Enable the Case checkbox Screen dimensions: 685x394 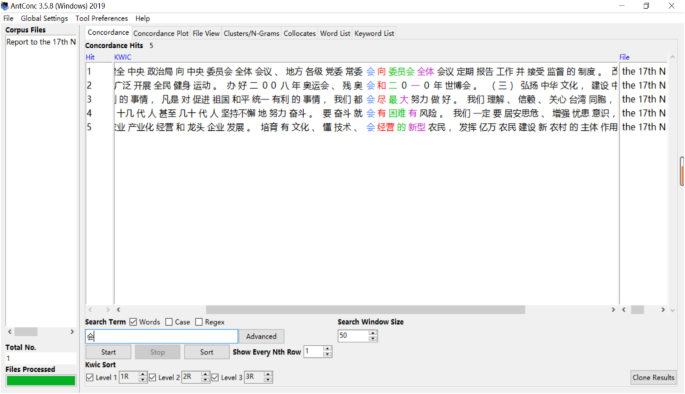point(169,322)
